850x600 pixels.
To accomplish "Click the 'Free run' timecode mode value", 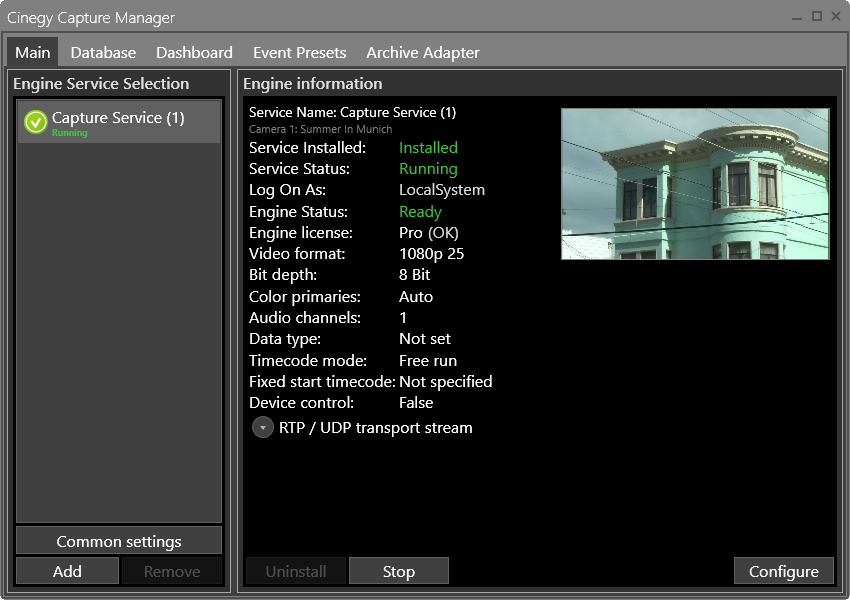I will coord(428,360).
